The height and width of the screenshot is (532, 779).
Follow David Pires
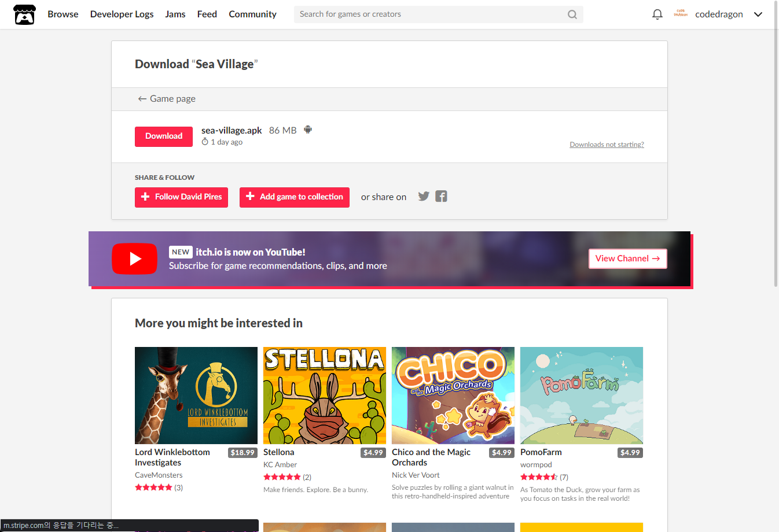click(181, 197)
